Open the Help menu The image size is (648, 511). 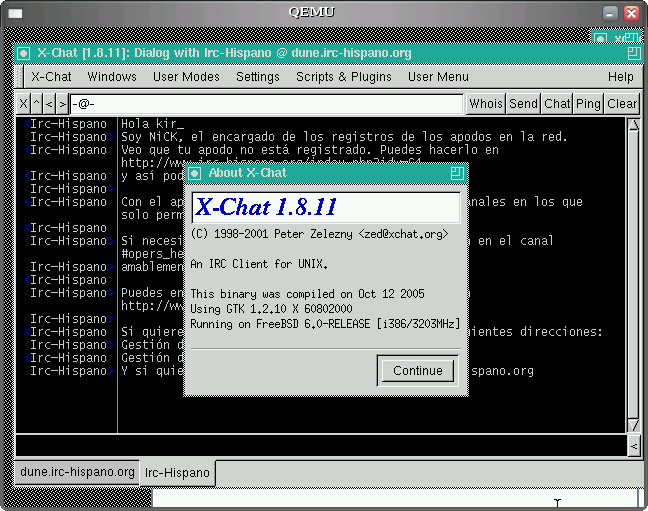click(x=621, y=77)
